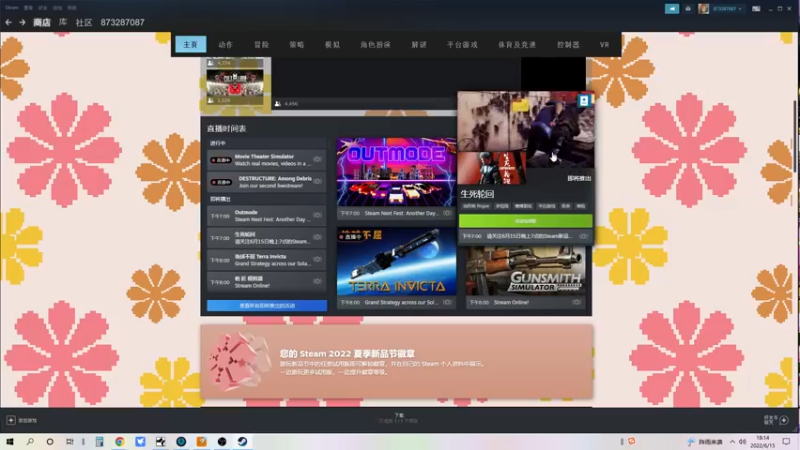Open the DESTRUCTURE: Among Debris stream row
The width and height of the screenshot is (800, 450).
pyautogui.click(x=266, y=182)
